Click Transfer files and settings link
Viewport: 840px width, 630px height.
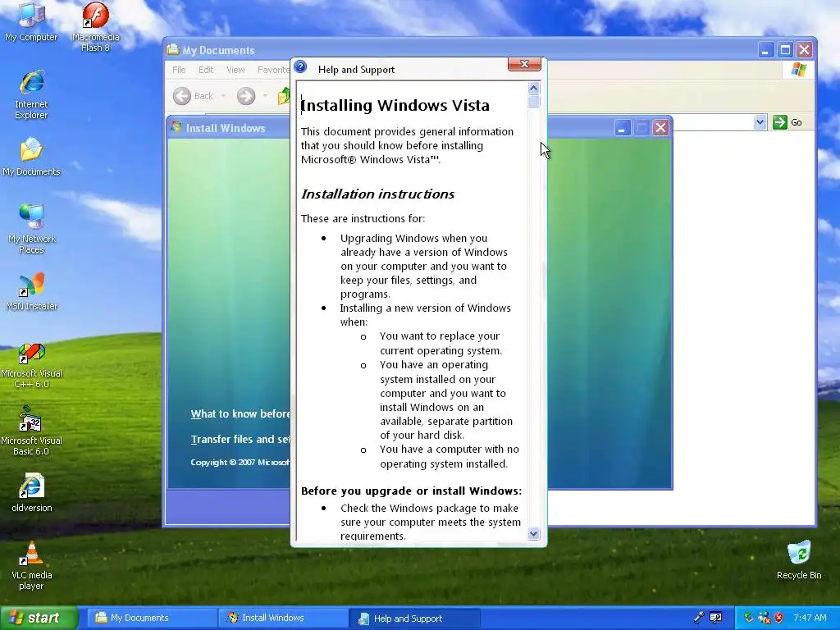coord(240,440)
